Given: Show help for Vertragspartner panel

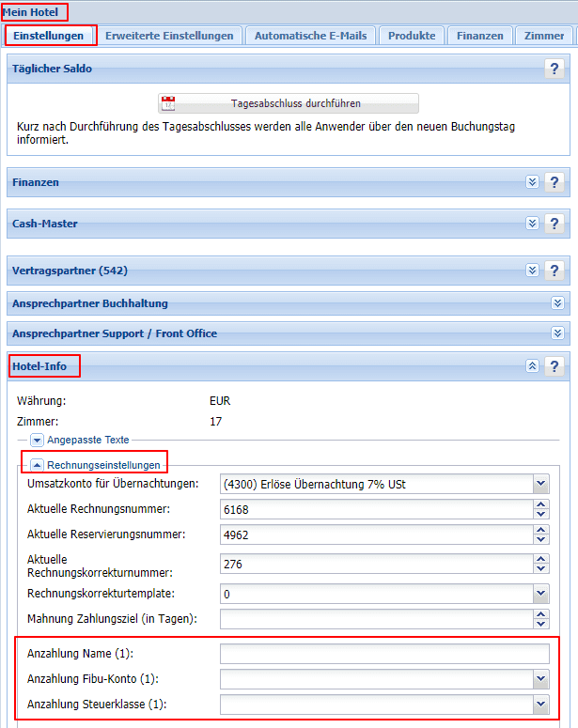Looking at the screenshot, I should tap(555, 271).
